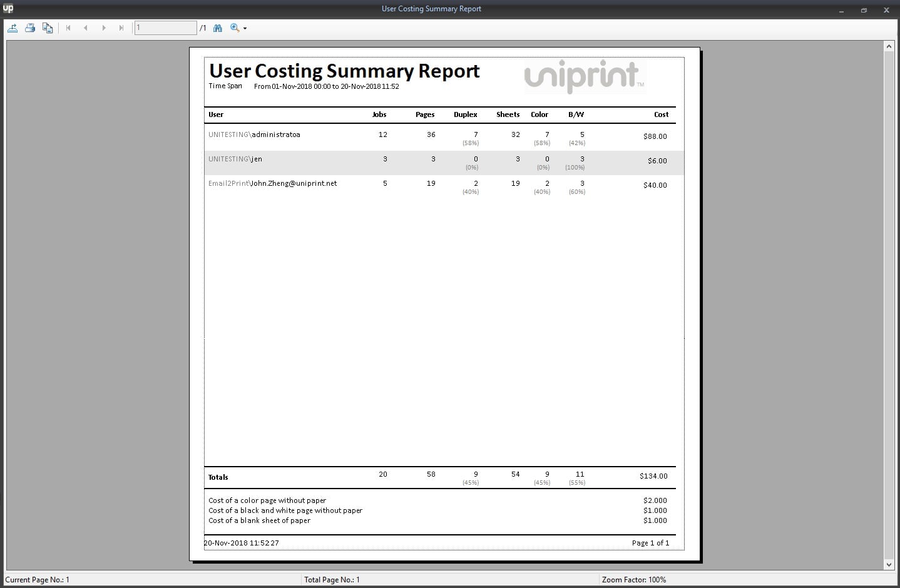This screenshot has width=900, height=588.
Task: Open zoom level dropdown arrow
Action: pos(245,28)
